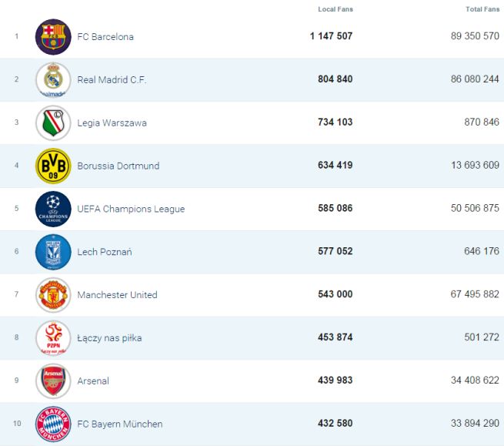The width and height of the screenshot is (504, 446).
Task: Click the Real Madrid C.F. crest
Action: [53, 80]
